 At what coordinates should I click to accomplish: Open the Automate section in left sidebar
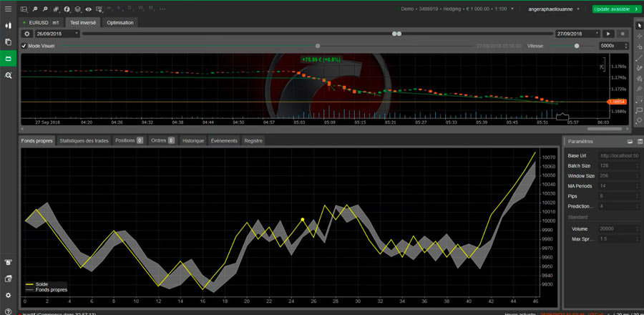(8, 59)
